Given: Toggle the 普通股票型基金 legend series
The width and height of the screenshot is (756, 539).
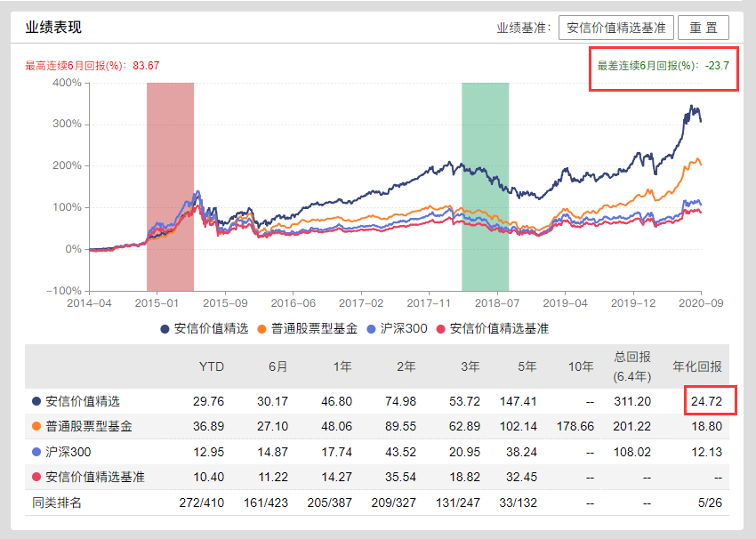Looking at the screenshot, I should 308,329.
